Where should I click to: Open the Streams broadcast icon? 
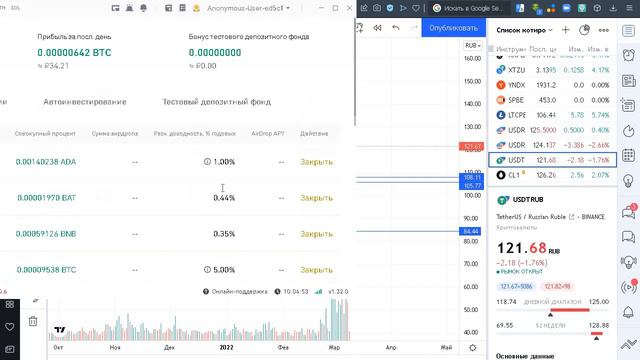629,287
